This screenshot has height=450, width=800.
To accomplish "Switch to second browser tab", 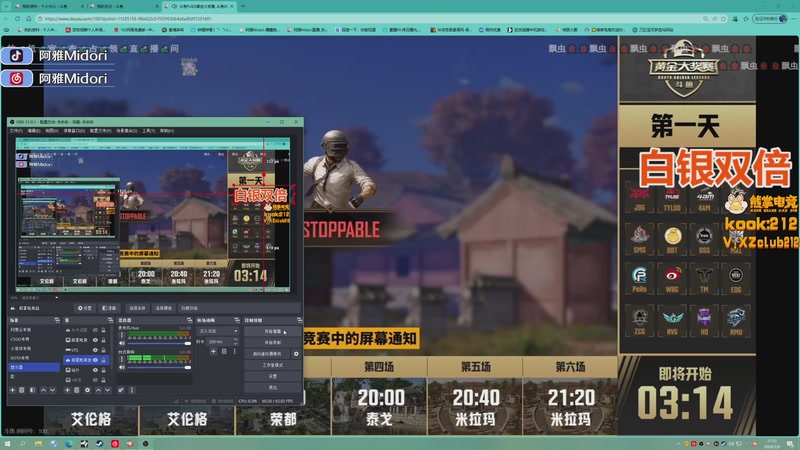I will [x=122, y=6].
